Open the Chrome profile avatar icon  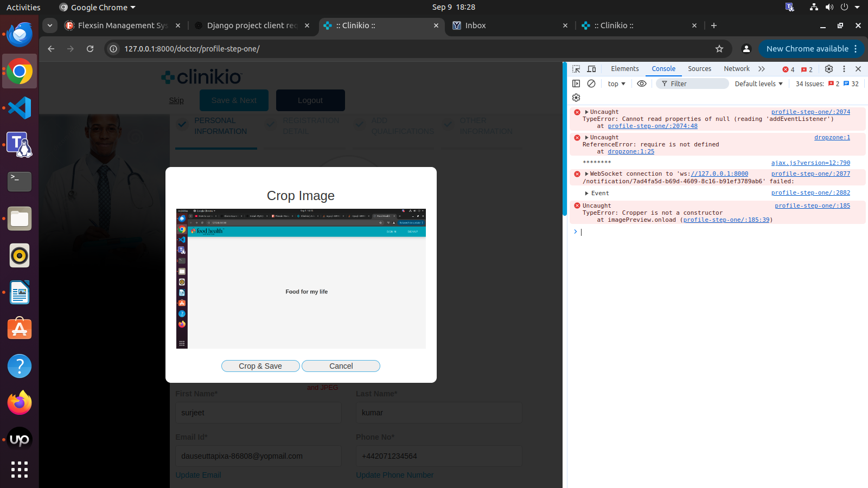coord(746,49)
